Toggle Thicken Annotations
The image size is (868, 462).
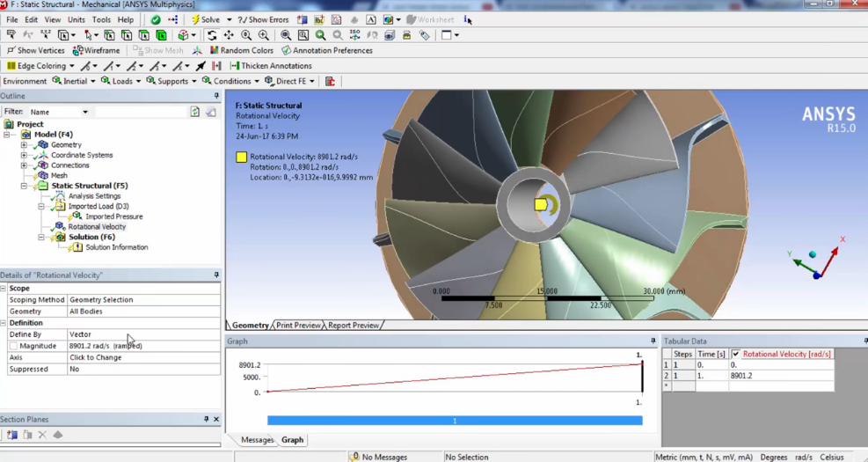pos(271,66)
